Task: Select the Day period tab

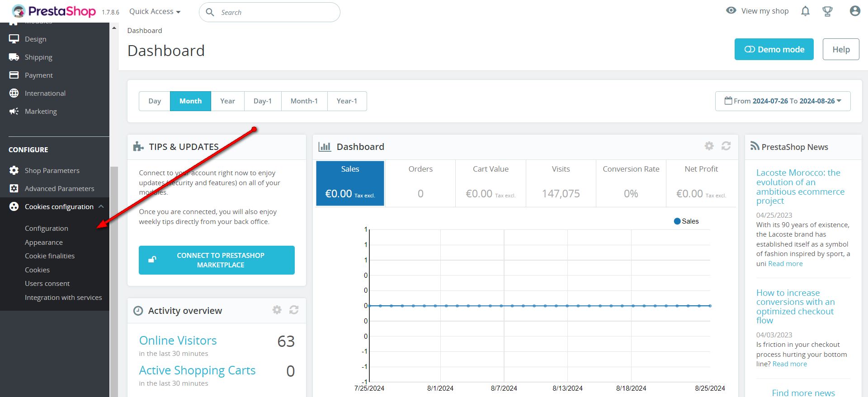Action: click(x=155, y=101)
